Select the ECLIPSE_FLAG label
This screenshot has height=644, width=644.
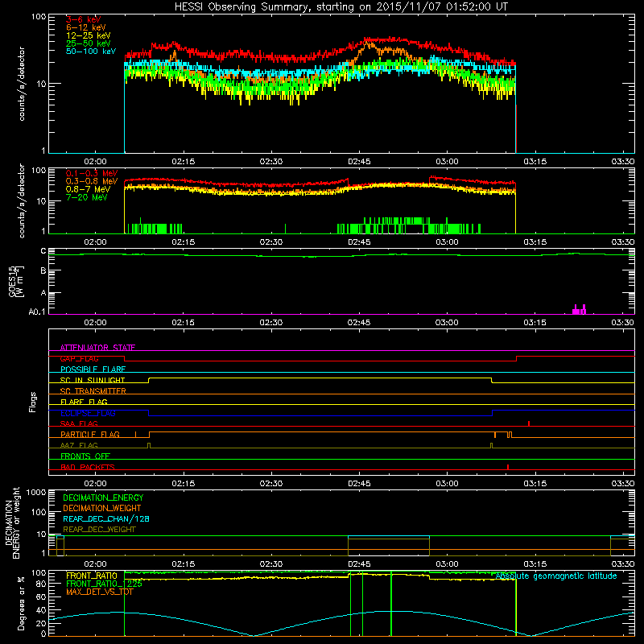click(x=88, y=413)
